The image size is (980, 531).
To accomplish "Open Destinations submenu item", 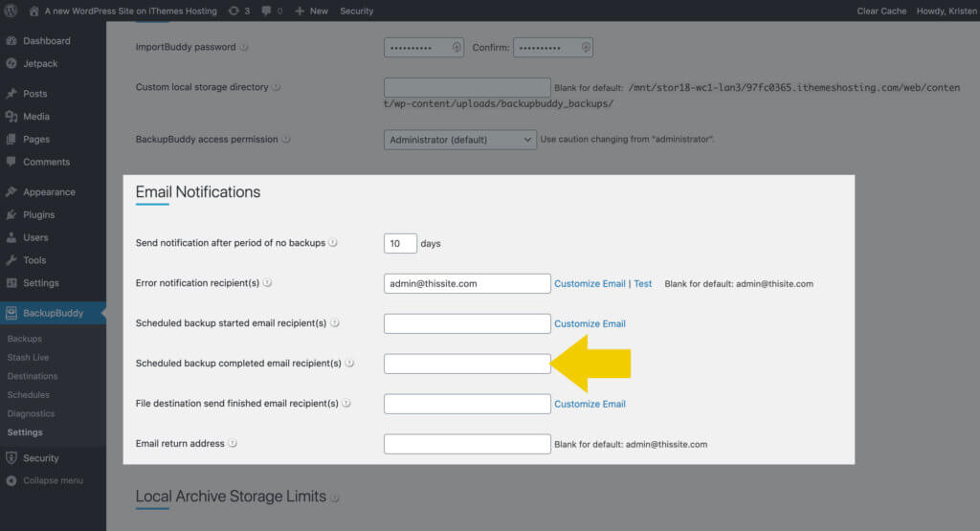I will coord(33,376).
